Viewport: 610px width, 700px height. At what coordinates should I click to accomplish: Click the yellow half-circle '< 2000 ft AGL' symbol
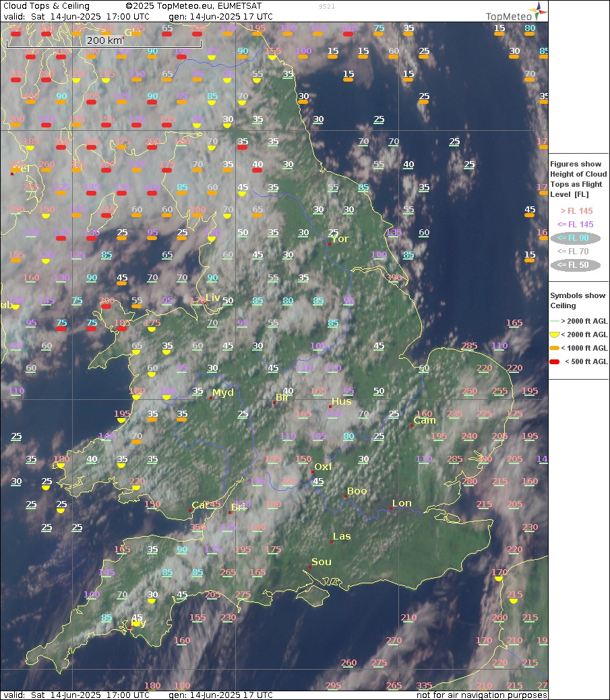pyautogui.click(x=555, y=334)
